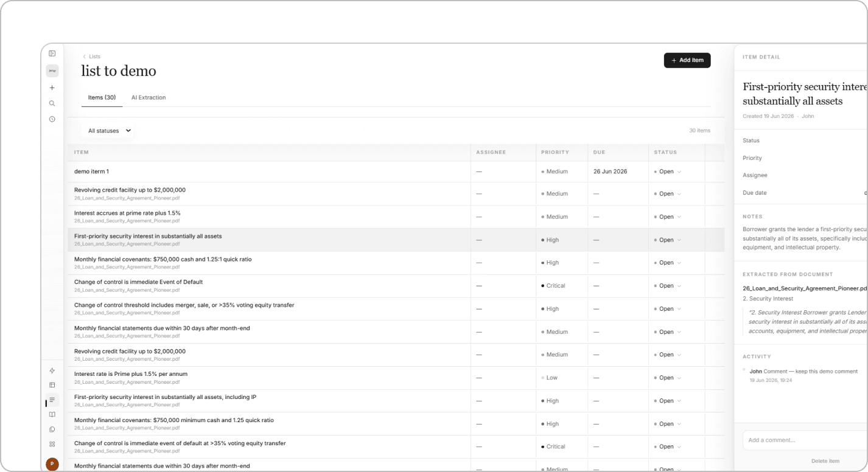Open recent history clock icon
Image resolution: width=868 pixels, height=472 pixels.
(52, 119)
